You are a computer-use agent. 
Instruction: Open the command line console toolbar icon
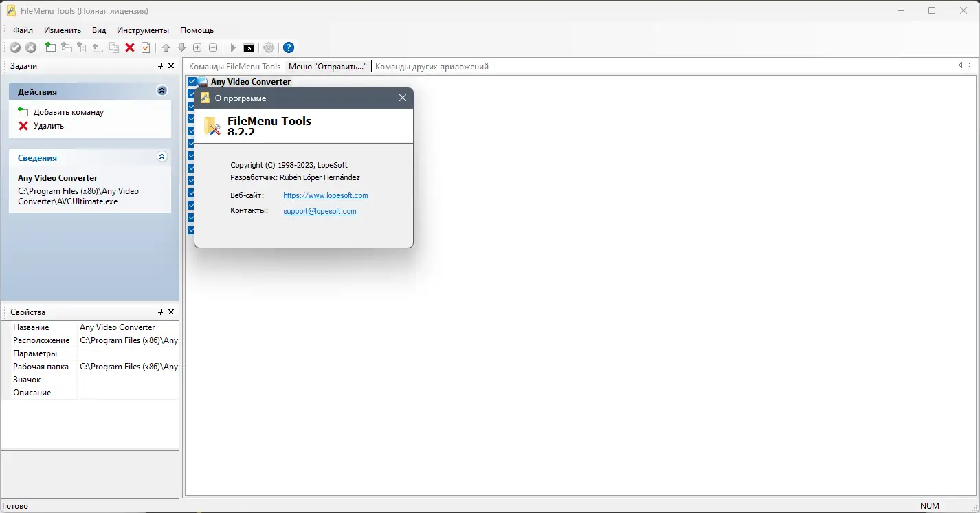249,47
